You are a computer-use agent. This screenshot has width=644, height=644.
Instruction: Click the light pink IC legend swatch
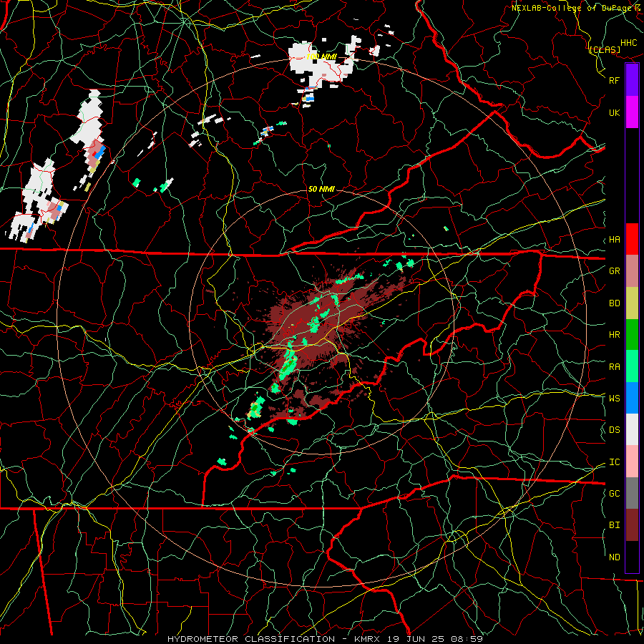[632, 462]
